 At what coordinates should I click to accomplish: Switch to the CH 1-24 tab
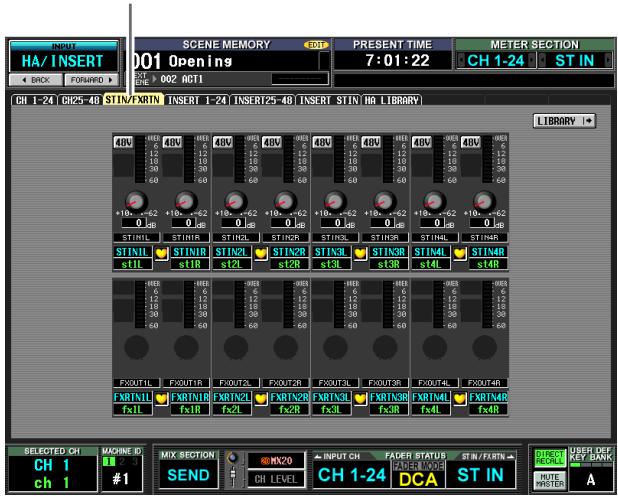pos(34,100)
